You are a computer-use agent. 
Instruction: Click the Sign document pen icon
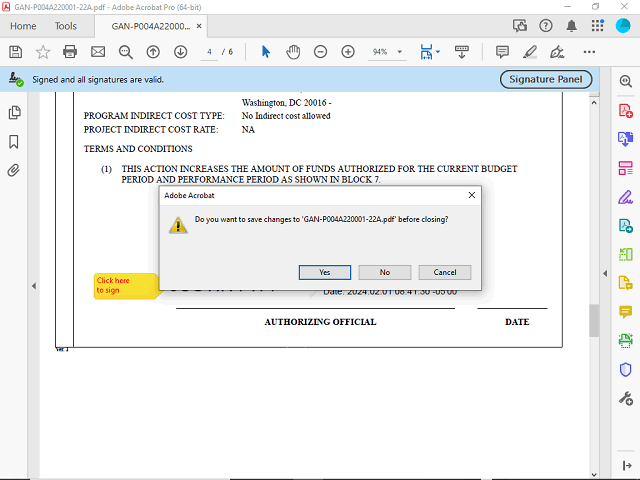click(557, 52)
